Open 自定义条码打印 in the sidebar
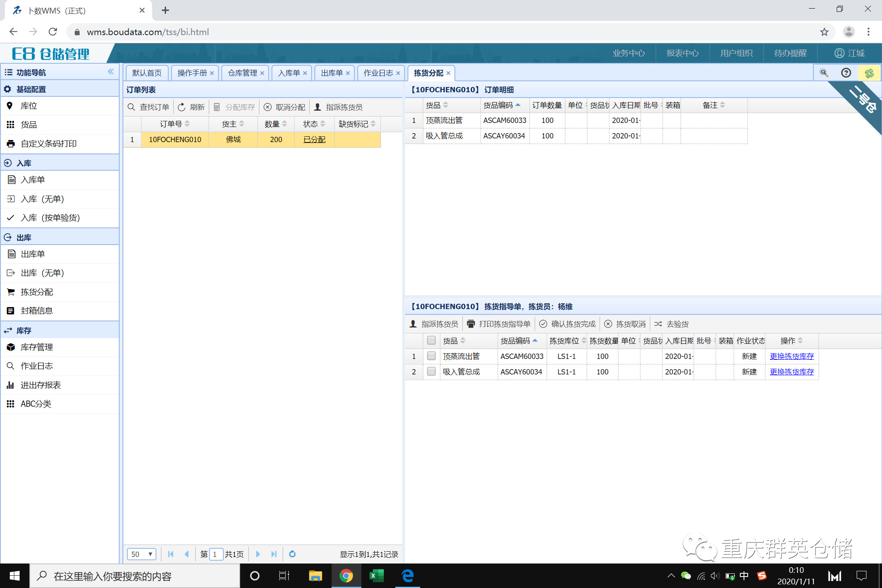The width and height of the screenshot is (882, 588). 60,144
